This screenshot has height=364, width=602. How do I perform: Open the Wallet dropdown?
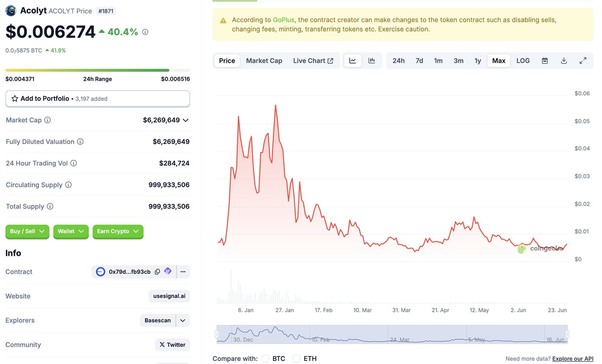tap(71, 231)
